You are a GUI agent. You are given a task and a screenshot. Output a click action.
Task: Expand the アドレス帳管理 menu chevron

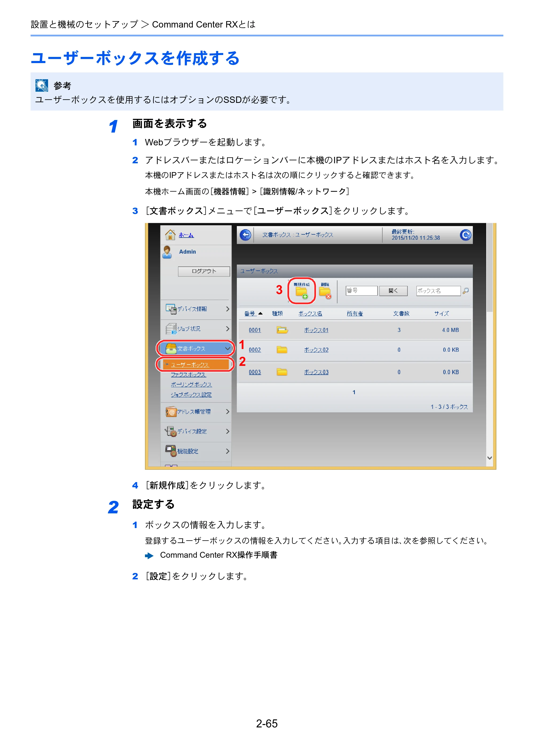click(x=227, y=412)
